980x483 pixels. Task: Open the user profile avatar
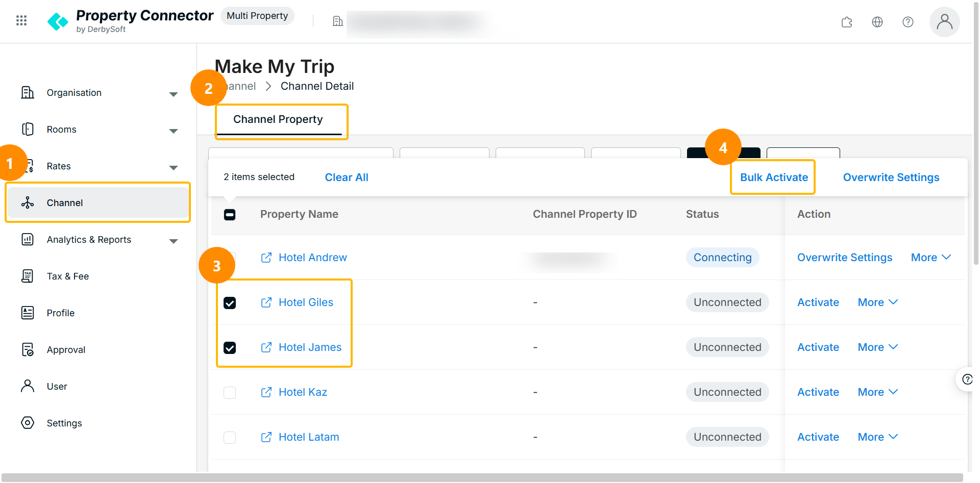pos(945,22)
